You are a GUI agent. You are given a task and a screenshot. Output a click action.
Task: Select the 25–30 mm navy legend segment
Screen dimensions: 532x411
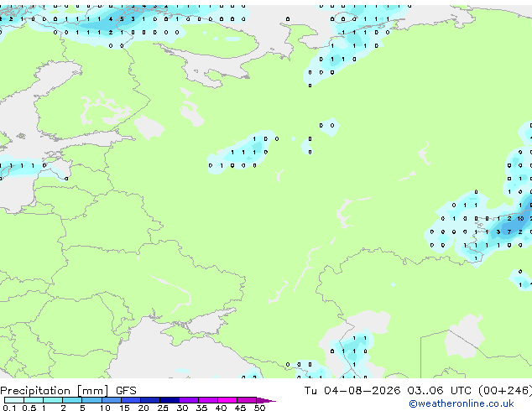[169, 400]
